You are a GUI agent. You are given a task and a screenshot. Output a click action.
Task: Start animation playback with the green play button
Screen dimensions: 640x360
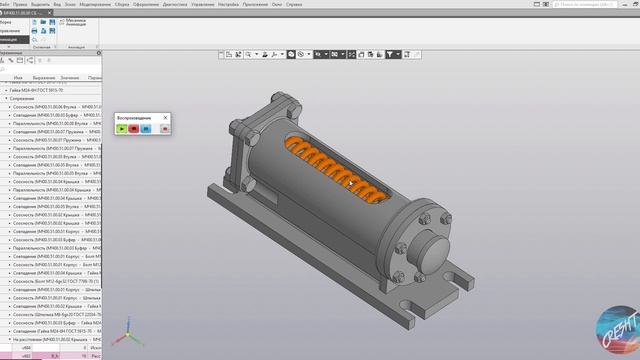click(121, 129)
